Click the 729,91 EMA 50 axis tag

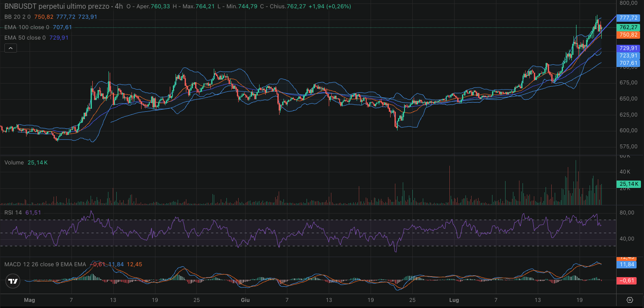pyautogui.click(x=628, y=48)
